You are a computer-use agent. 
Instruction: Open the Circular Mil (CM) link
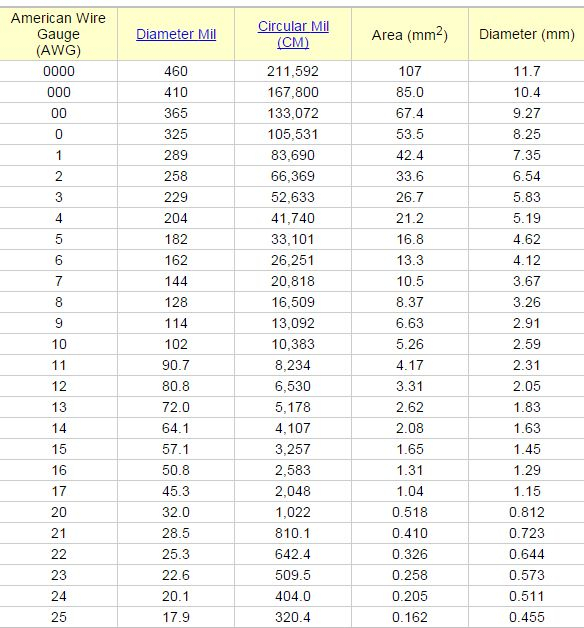(293, 34)
